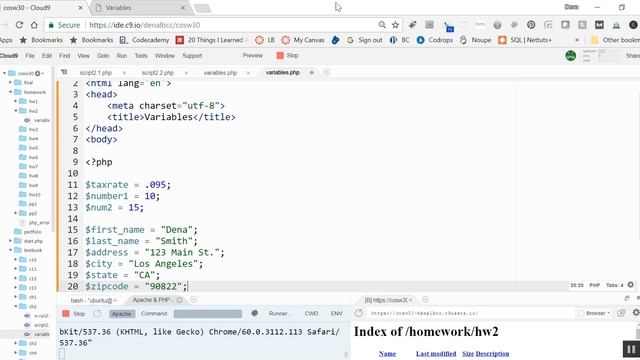
Task: Open the File menu in Cloud9
Action: (30, 56)
